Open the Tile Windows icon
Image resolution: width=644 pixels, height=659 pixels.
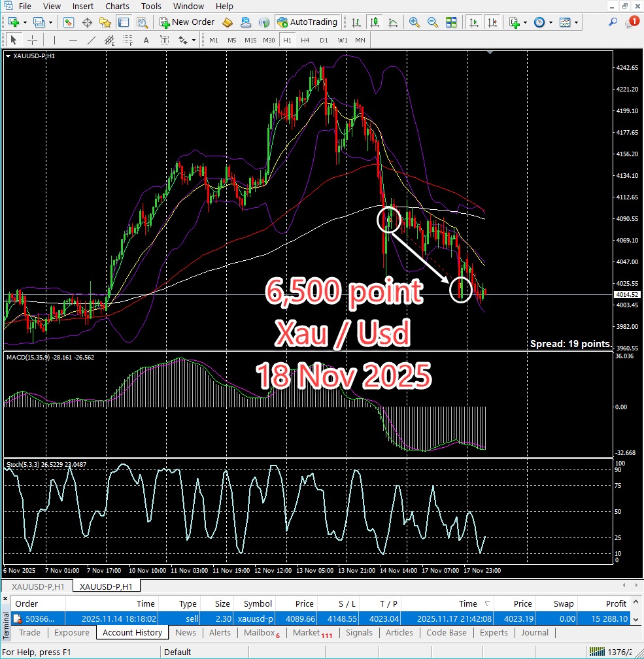coord(451,22)
